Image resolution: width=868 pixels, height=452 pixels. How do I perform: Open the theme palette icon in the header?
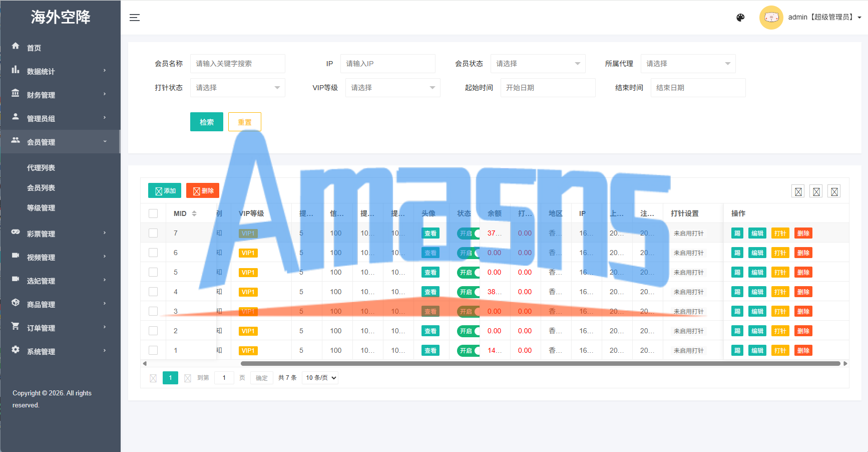(740, 18)
